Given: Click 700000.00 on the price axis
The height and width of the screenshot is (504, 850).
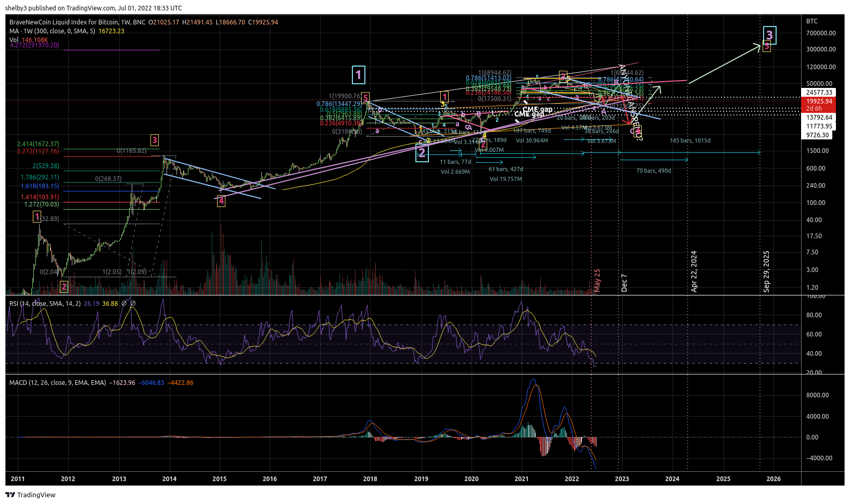Looking at the screenshot, I should (821, 33).
